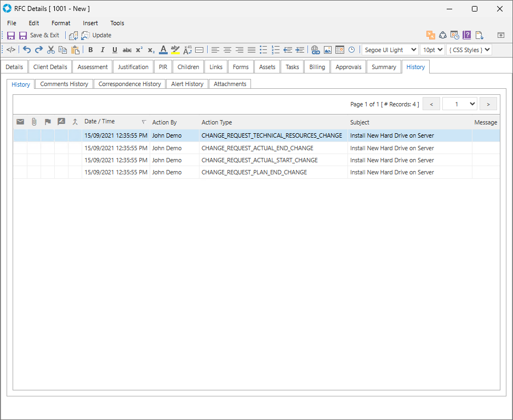The image size is (513, 420).
Task: Switch to the Approvals tab
Action: coord(349,67)
